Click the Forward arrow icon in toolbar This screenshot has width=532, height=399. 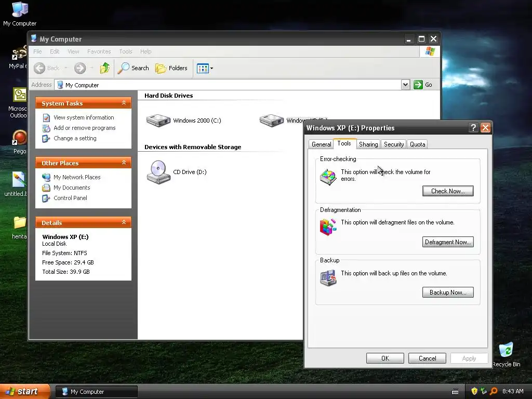80,68
